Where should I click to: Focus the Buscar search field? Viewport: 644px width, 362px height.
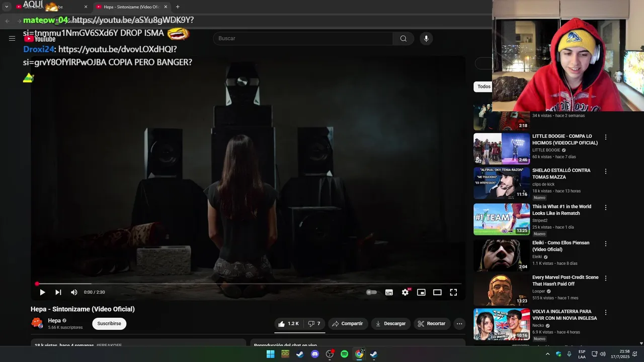[303, 38]
